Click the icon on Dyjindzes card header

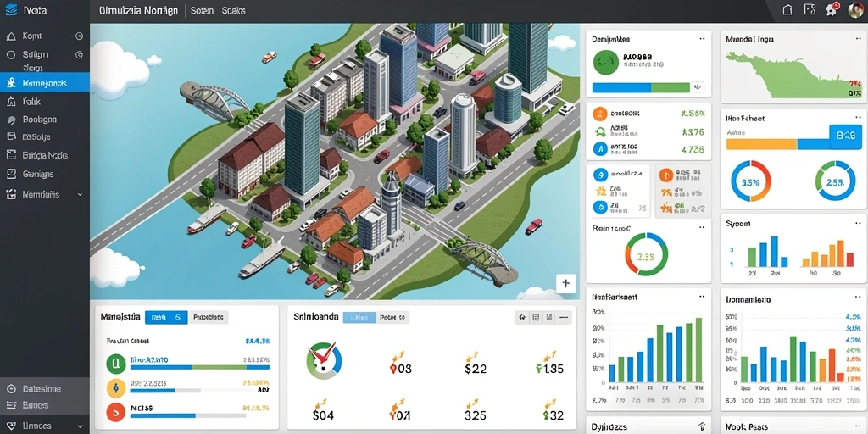(x=702, y=426)
